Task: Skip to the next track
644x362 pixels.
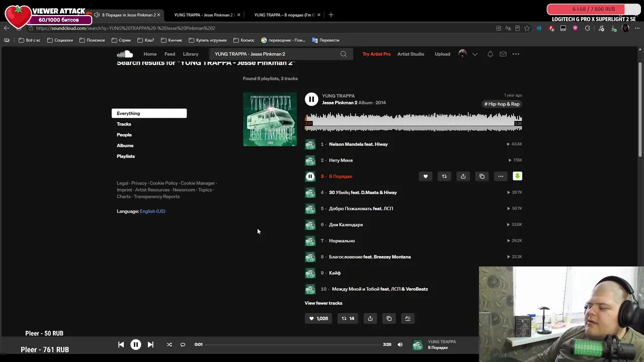Action: (x=150, y=344)
